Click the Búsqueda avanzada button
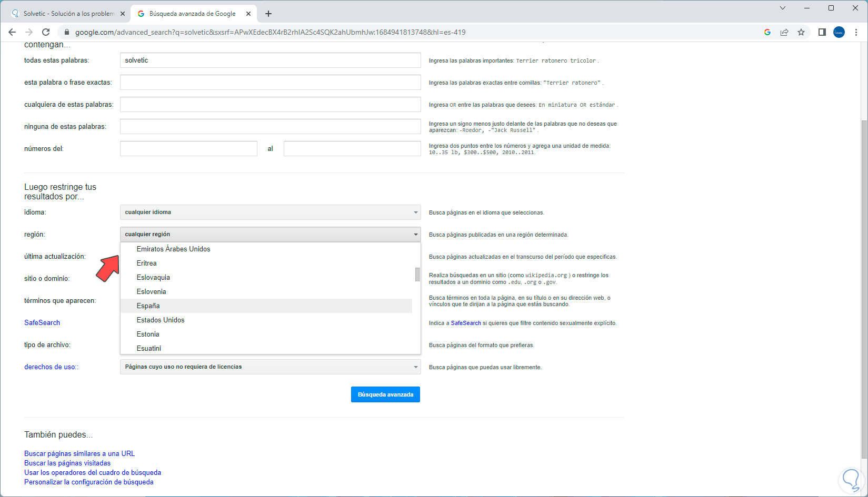 [x=385, y=394]
